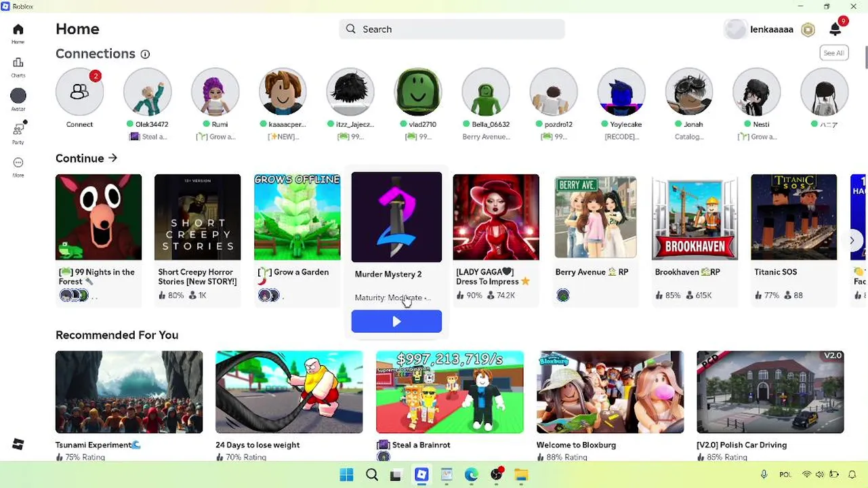The image size is (868, 488).
Task: Open Tsunami Experiment thumbnail
Action: point(129,392)
